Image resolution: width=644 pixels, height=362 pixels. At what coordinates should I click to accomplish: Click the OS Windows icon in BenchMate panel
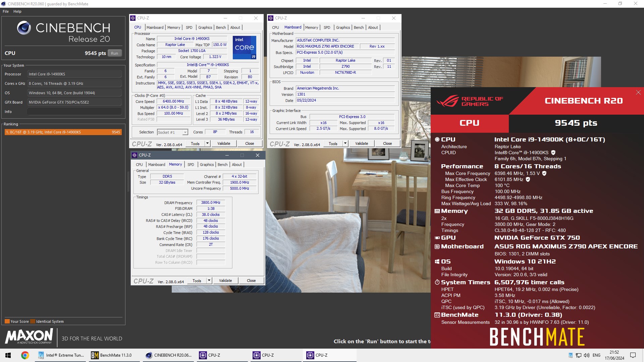437,262
